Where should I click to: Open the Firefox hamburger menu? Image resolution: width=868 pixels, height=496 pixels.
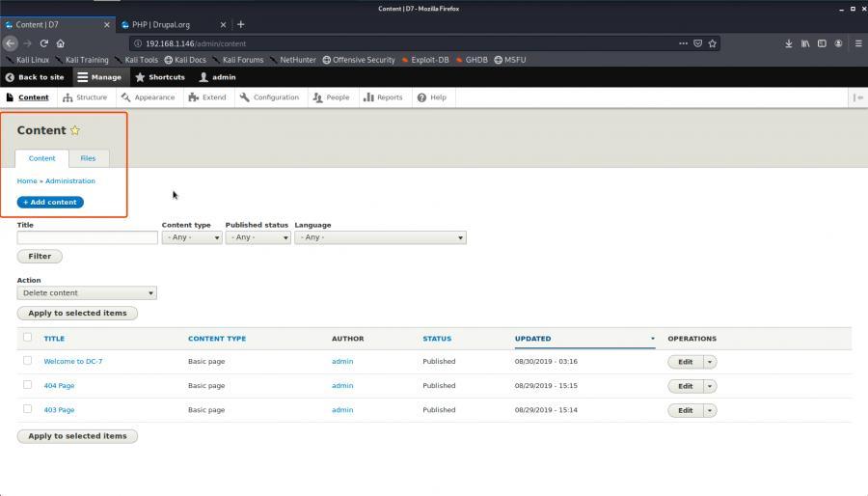(x=857, y=43)
